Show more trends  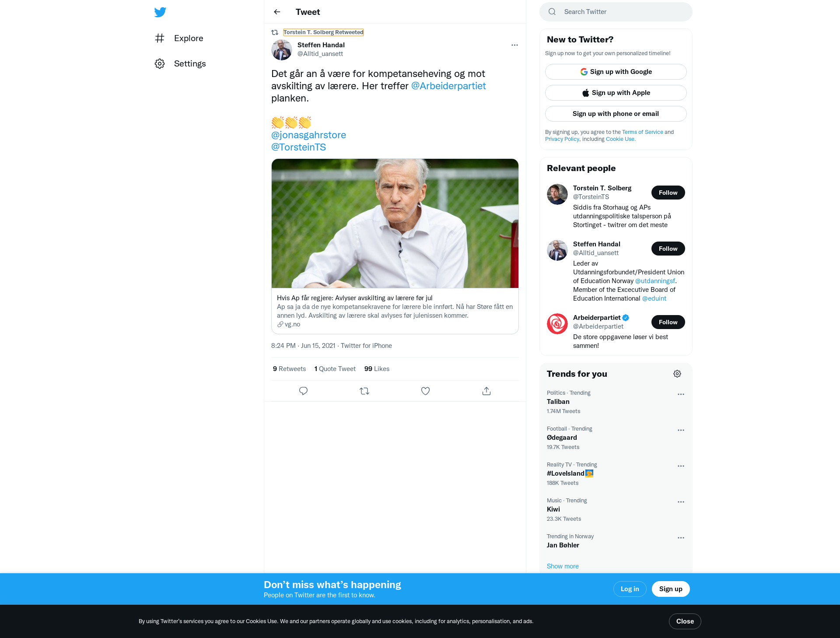pos(563,566)
